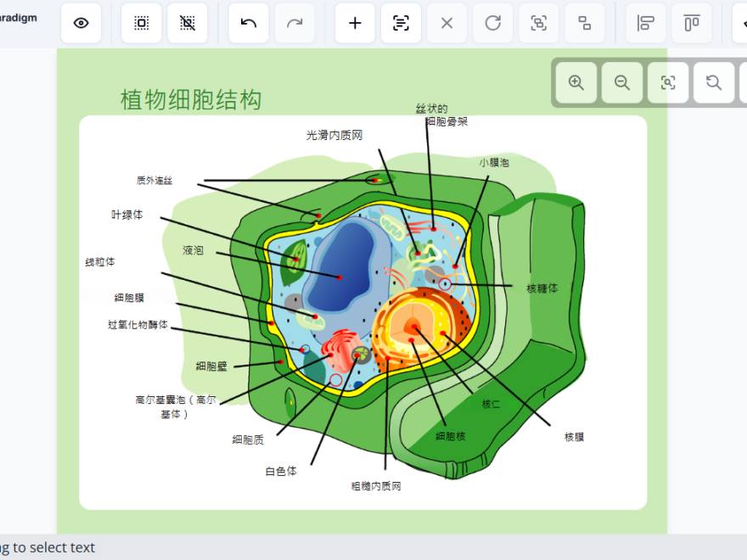Reset the zoom level
The width and height of the screenshot is (747, 560).
(x=714, y=82)
